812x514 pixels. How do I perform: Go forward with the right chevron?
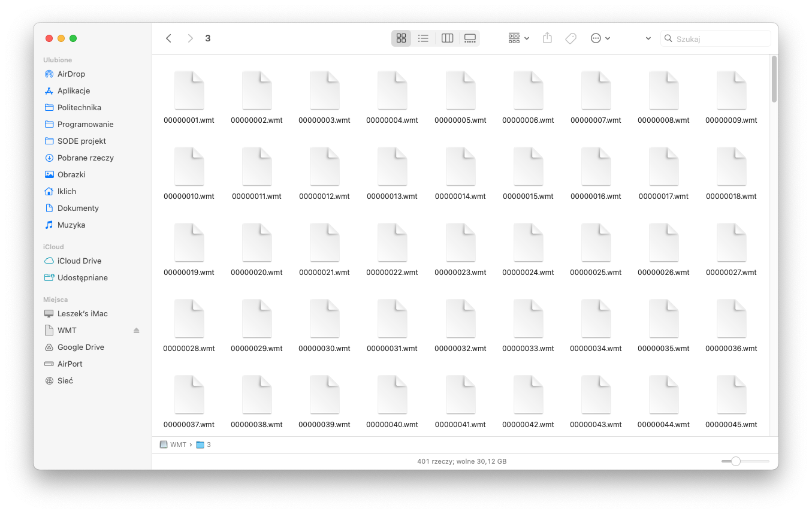click(190, 38)
